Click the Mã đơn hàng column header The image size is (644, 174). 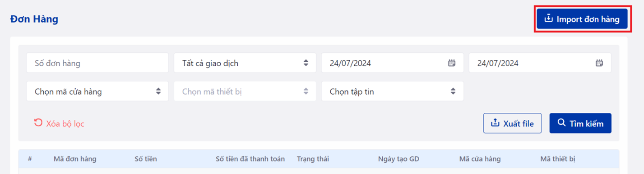tap(74, 159)
